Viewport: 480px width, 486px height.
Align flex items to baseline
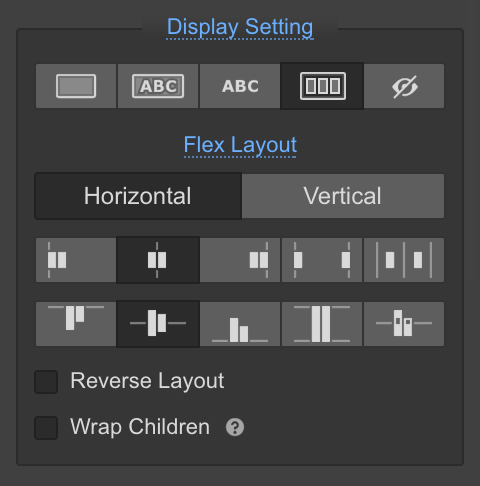tap(404, 324)
